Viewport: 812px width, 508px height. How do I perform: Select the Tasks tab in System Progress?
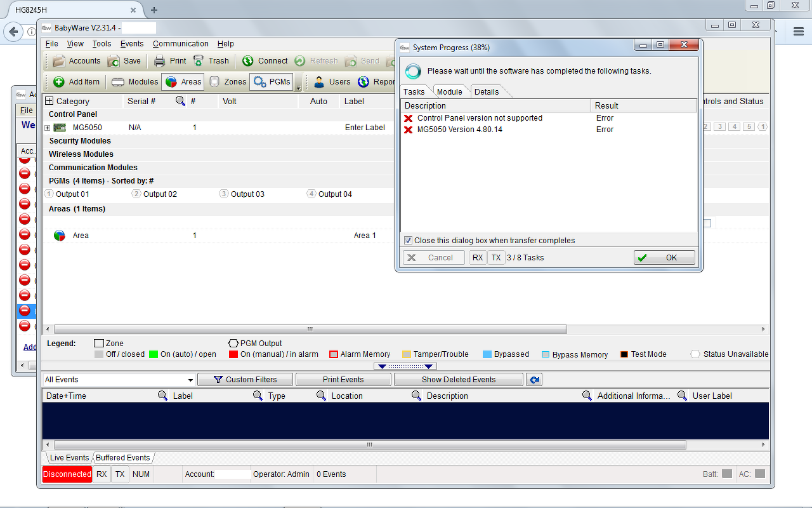coord(414,91)
